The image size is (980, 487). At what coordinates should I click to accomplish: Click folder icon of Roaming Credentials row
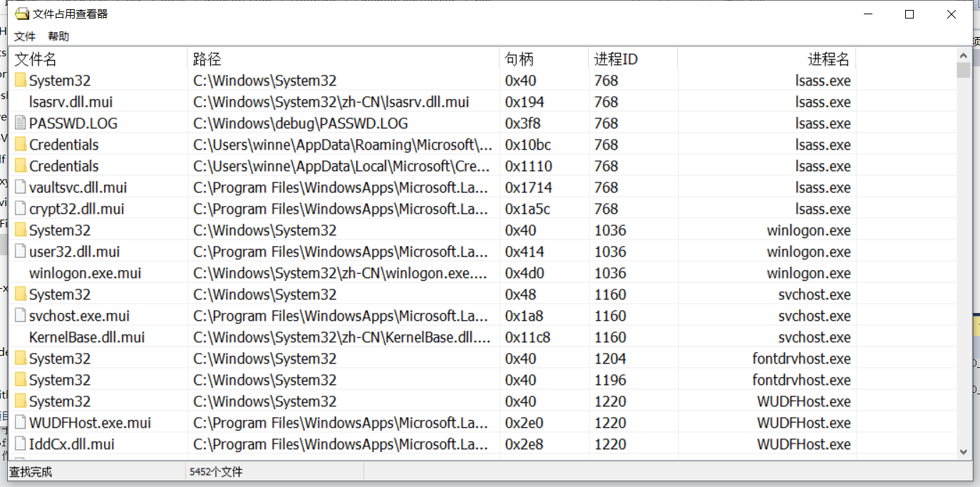[x=21, y=145]
